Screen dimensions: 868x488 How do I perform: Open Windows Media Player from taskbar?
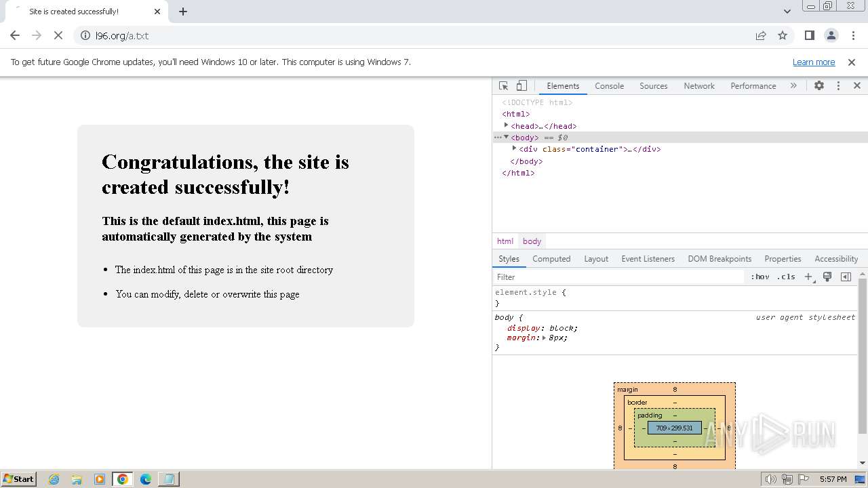pyautogui.click(x=100, y=479)
